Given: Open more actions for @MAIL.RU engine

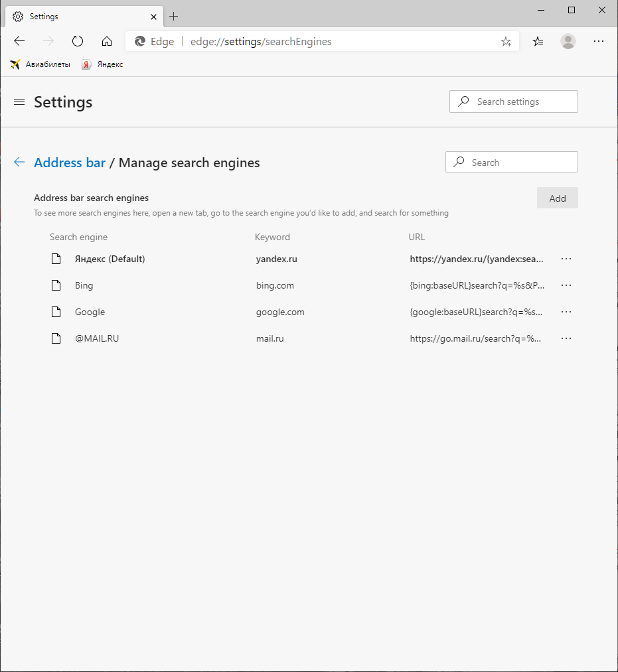Looking at the screenshot, I should pos(566,338).
